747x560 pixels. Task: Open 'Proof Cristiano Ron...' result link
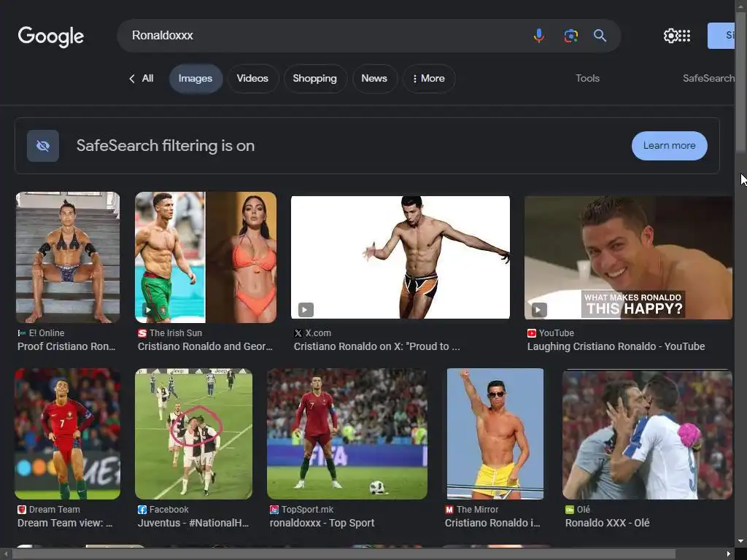click(66, 346)
